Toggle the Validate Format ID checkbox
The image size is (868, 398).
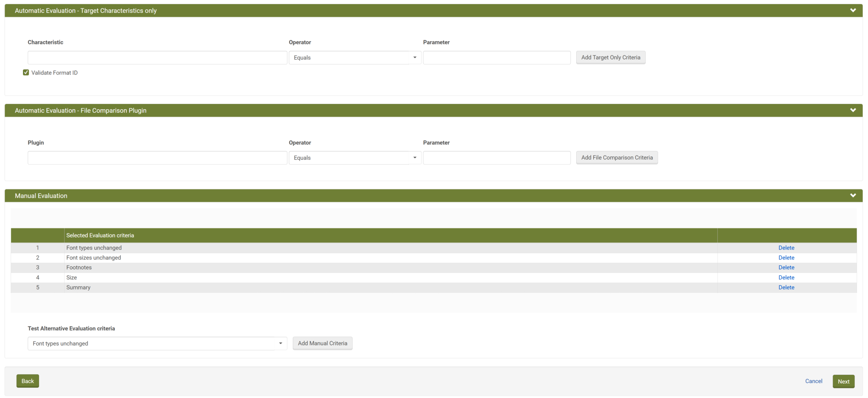point(26,72)
